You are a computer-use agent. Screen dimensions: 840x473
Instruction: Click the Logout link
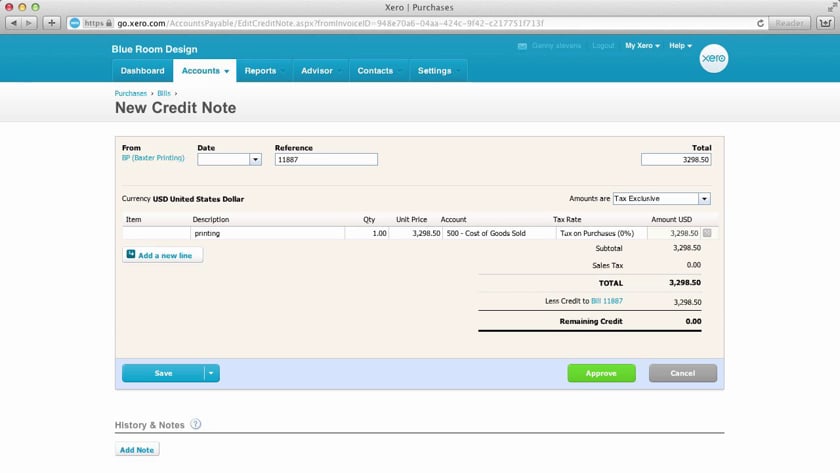pyautogui.click(x=603, y=46)
